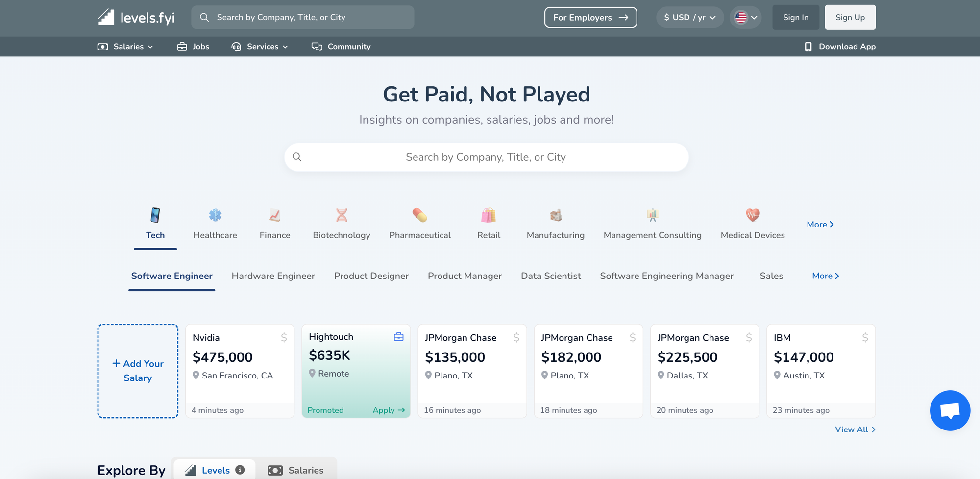
Task: Click the Pharmaceutical pill icon
Action: click(419, 215)
